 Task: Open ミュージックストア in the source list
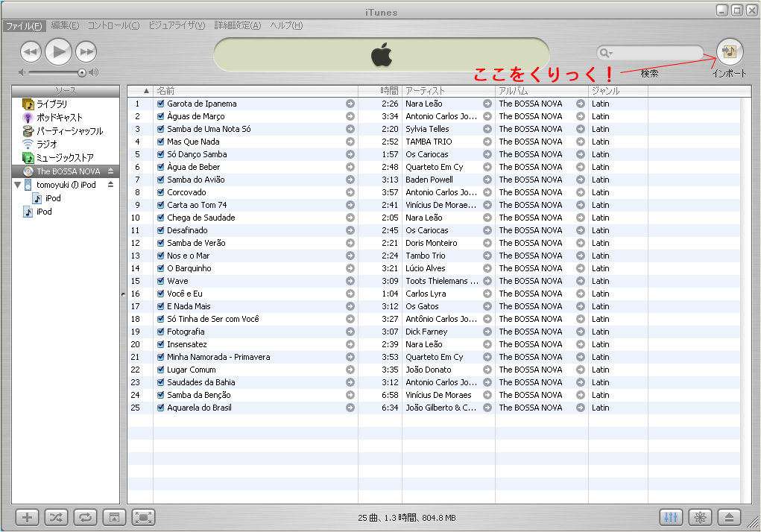(x=65, y=158)
